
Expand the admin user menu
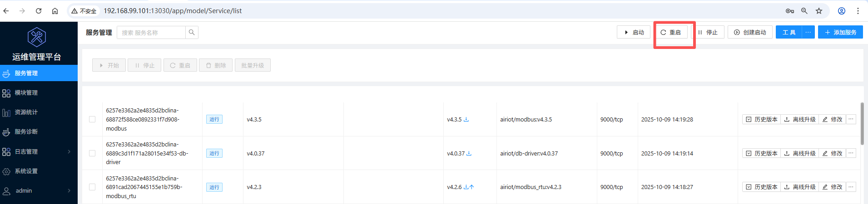(69, 190)
